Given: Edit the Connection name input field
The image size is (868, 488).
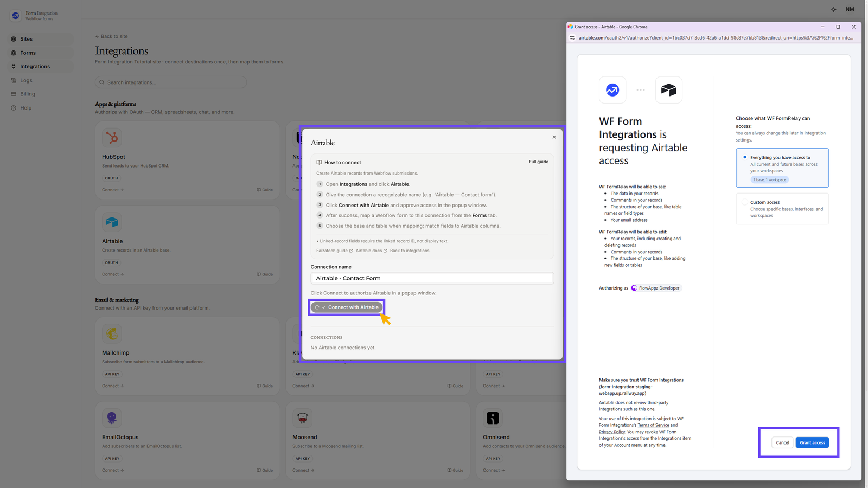Looking at the screenshot, I should click(x=432, y=278).
